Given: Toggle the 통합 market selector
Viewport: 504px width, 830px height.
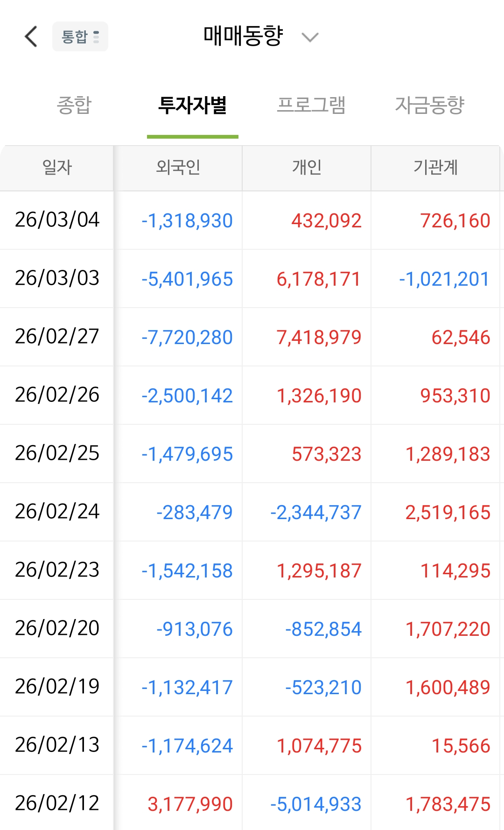Looking at the screenshot, I should [80, 36].
